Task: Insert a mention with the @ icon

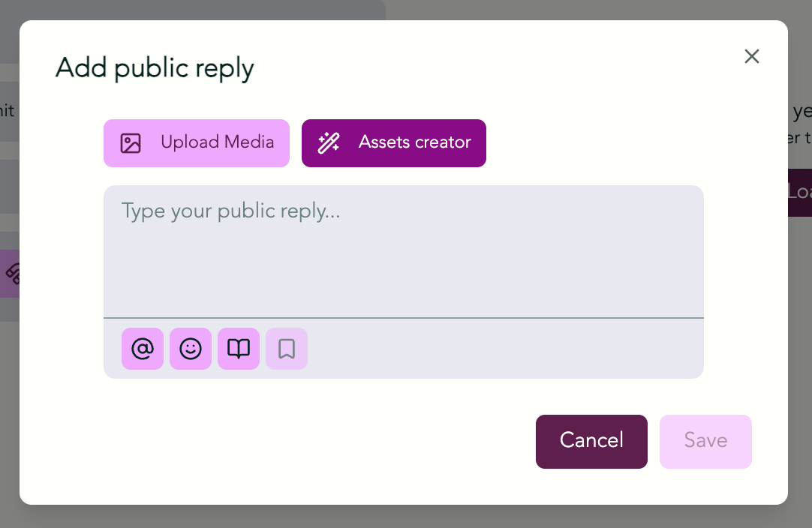Action: click(x=143, y=349)
